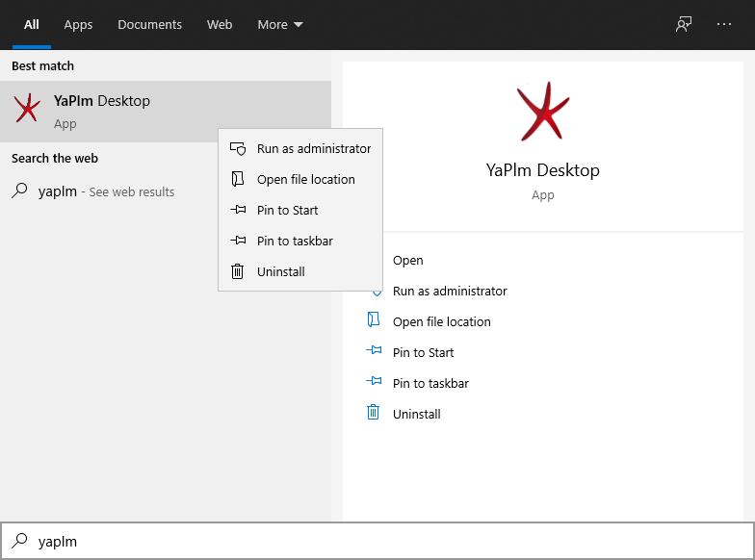Image resolution: width=755 pixels, height=560 pixels.
Task: Switch to the Documents tab
Action: [x=150, y=25]
